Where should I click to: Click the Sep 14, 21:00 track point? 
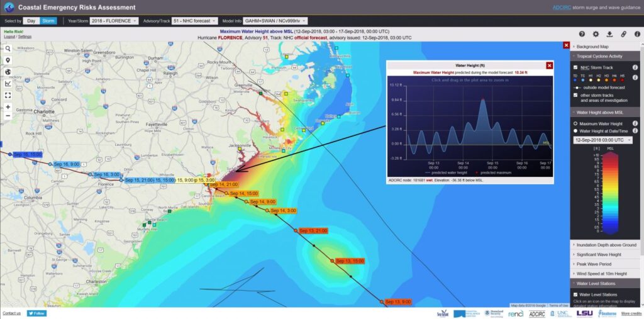(206, 184)
